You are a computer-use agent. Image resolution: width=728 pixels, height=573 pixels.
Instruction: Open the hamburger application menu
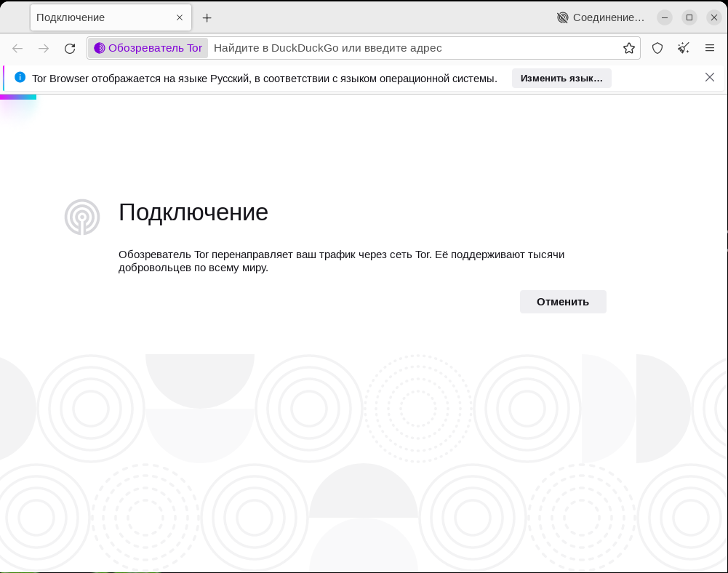pyautogui.click(x=709, y=48)
